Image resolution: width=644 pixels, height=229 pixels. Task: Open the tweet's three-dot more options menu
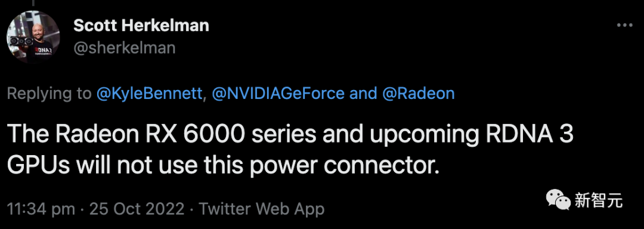625,26
